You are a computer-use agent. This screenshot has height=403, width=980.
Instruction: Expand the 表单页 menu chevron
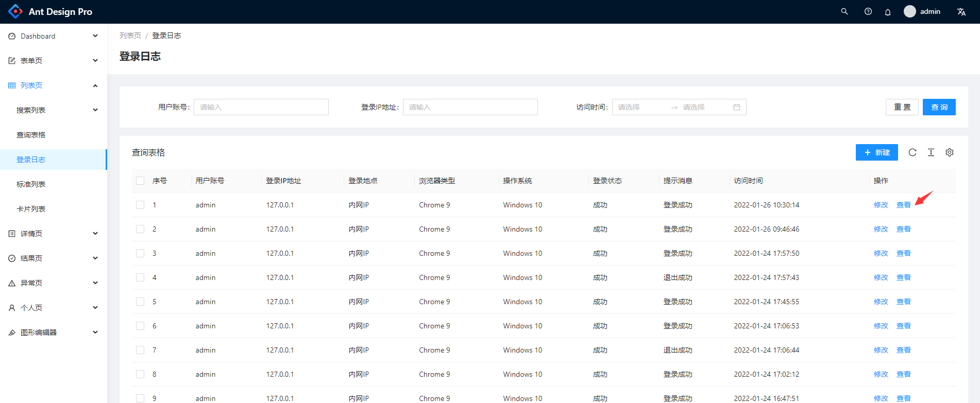coord(95,61)
